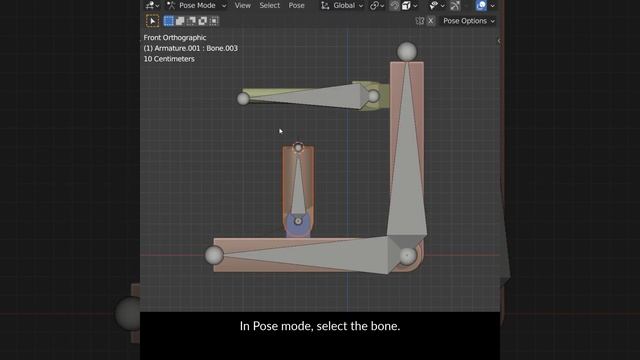Open the Pose Options dropdown
The height and width of the screenshot is (360, 640).
click(469, 21)
